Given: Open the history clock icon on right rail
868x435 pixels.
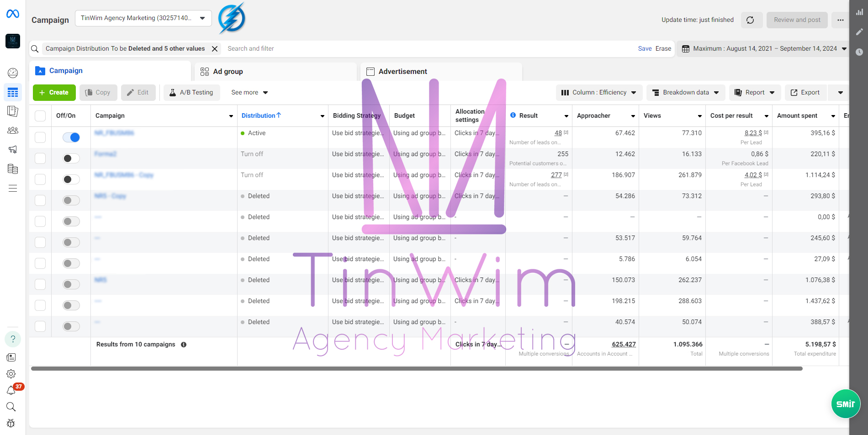Looking at the screenshot, I should [859, 52].
